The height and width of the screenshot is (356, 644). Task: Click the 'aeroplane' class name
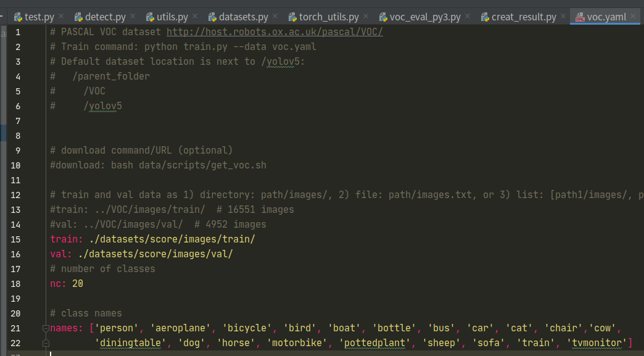click(x=180, y=328)
